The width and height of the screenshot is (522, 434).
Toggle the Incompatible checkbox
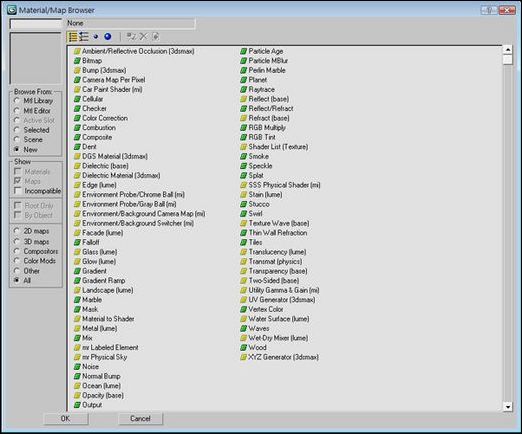(x=18, y=191)
